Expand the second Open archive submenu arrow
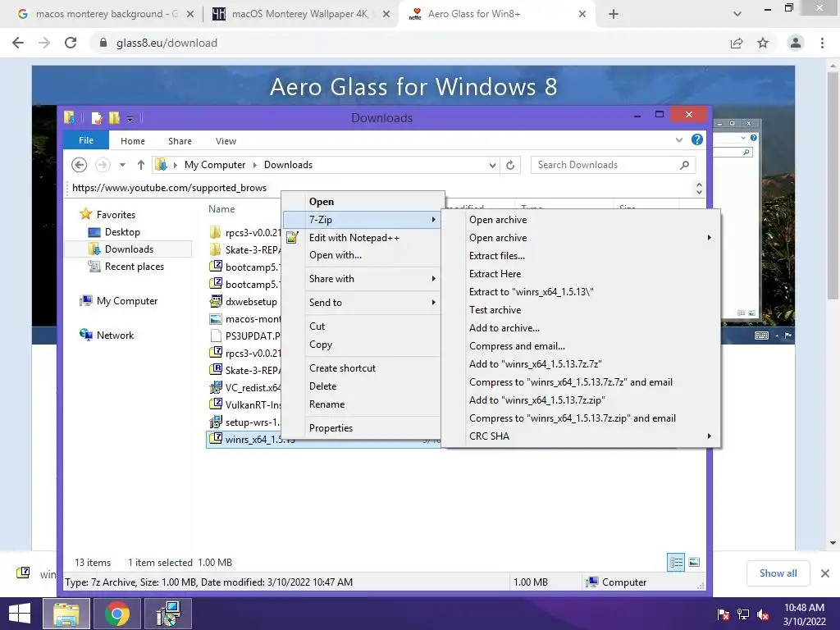 tap(710, 237)
